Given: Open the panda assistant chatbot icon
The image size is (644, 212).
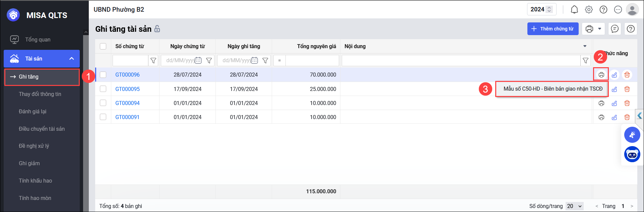Looking at the screenshot, I should coord(632,154).
